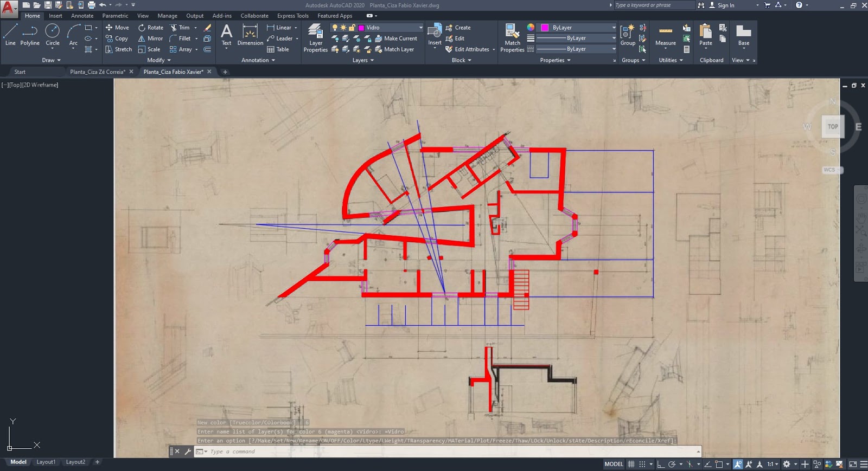The width and height of the screenshot is (868, 471).
Task: Click Sign In link
Action: (722, 5)
